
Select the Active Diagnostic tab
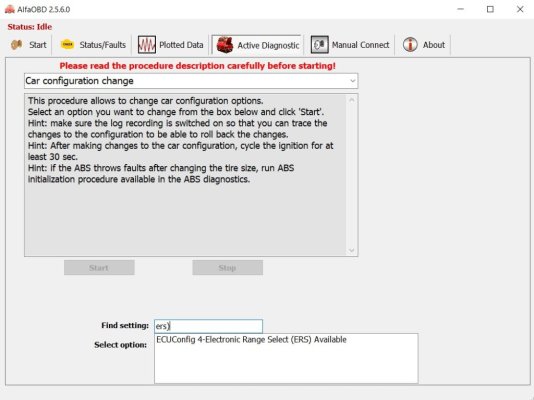[x=268, y=45]
